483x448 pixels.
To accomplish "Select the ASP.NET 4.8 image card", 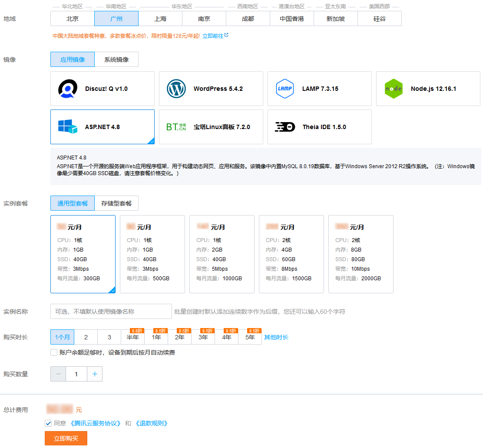I will pyautogui.click(x=103, y=126).
